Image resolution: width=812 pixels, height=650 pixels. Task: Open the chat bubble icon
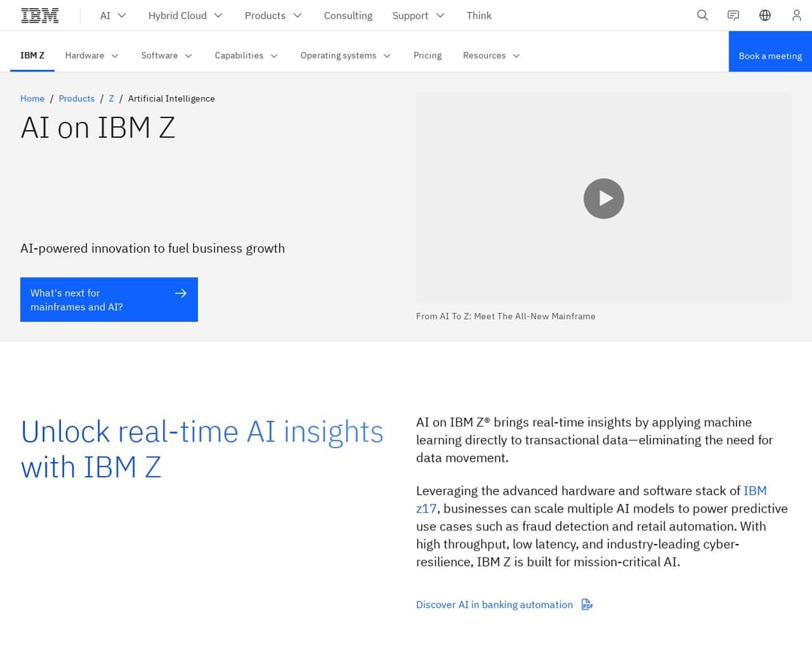click(x=733, y=16)
